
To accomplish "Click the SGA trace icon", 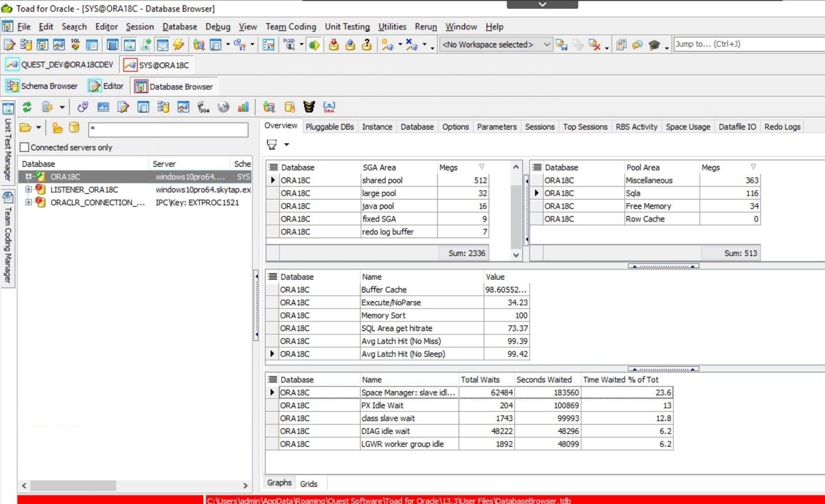I will [x=203, y=107].
